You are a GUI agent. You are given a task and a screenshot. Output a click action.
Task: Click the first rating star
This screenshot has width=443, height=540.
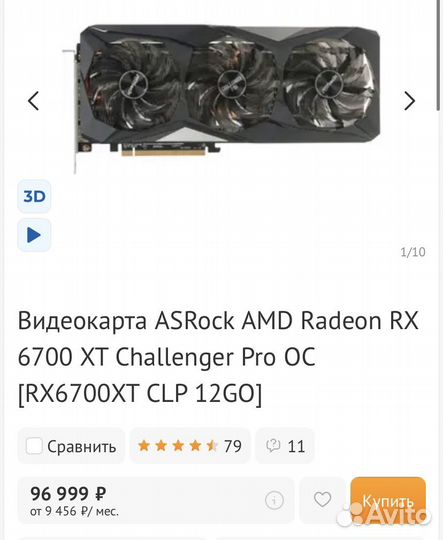pyautogui.click(x=144, y=446)
